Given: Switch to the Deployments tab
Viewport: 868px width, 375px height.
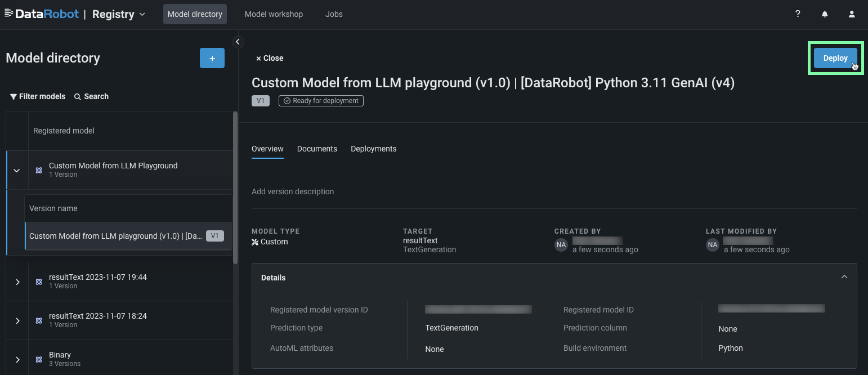Looking at the screenshot, I should 373,149.
